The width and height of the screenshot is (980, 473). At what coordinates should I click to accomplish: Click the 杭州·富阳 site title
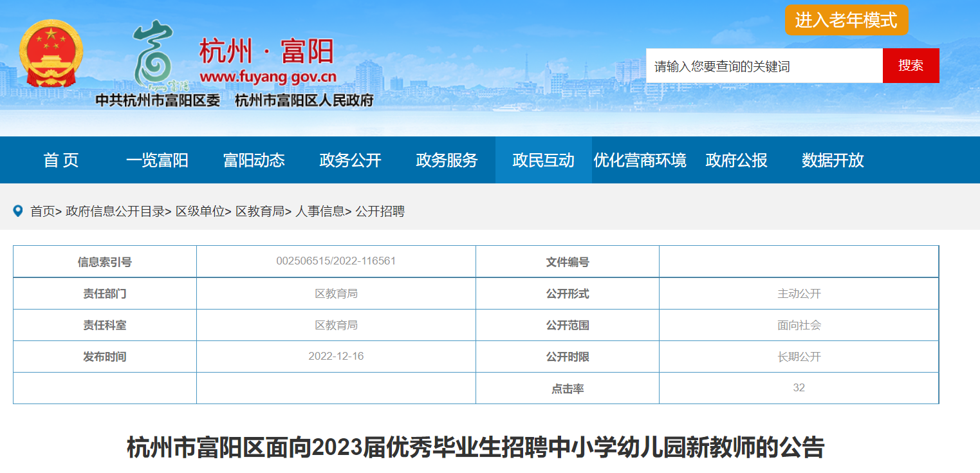click(x=266, y=51)
